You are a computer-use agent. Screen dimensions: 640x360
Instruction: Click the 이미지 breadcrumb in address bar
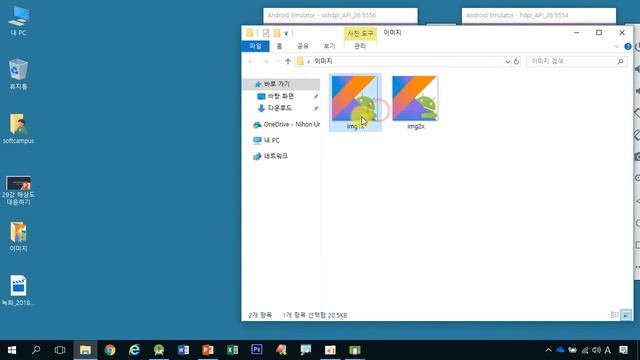tap(323, 61)
